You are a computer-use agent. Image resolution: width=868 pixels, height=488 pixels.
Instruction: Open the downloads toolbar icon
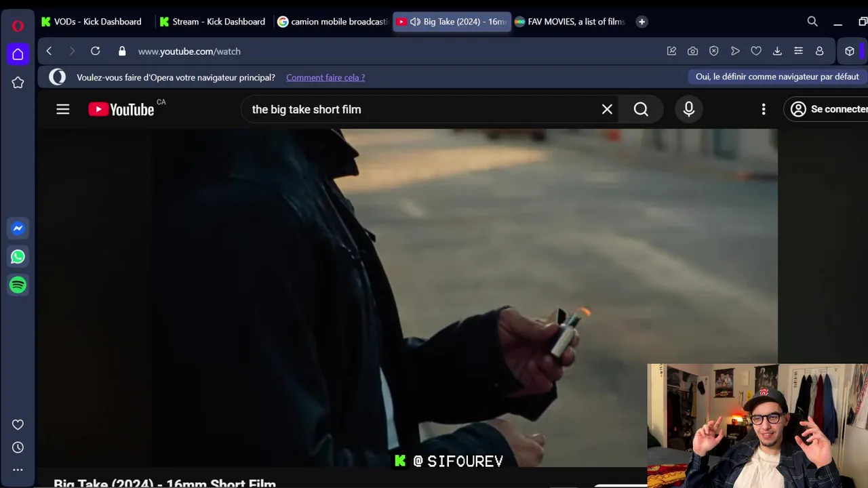click(x=777, y=51)
